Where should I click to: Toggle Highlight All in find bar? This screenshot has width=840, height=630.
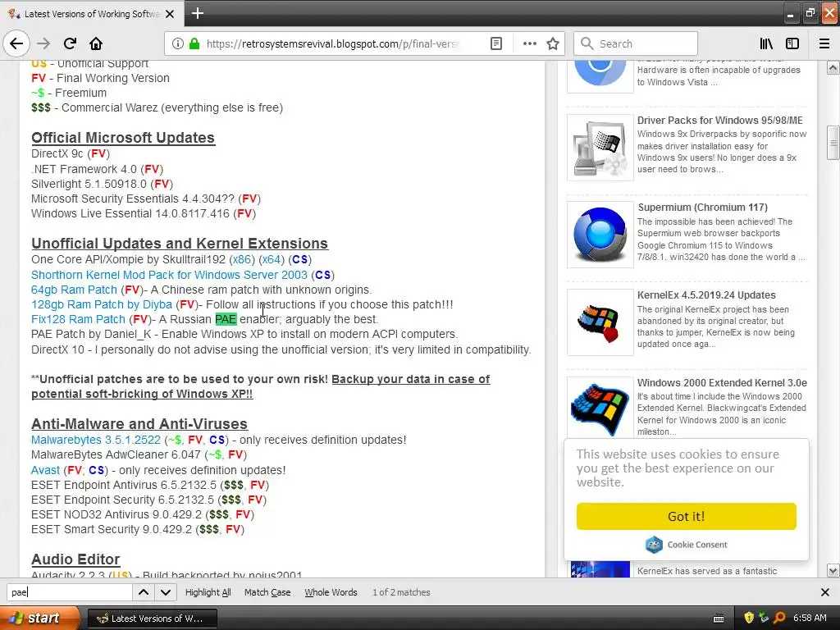208,592
